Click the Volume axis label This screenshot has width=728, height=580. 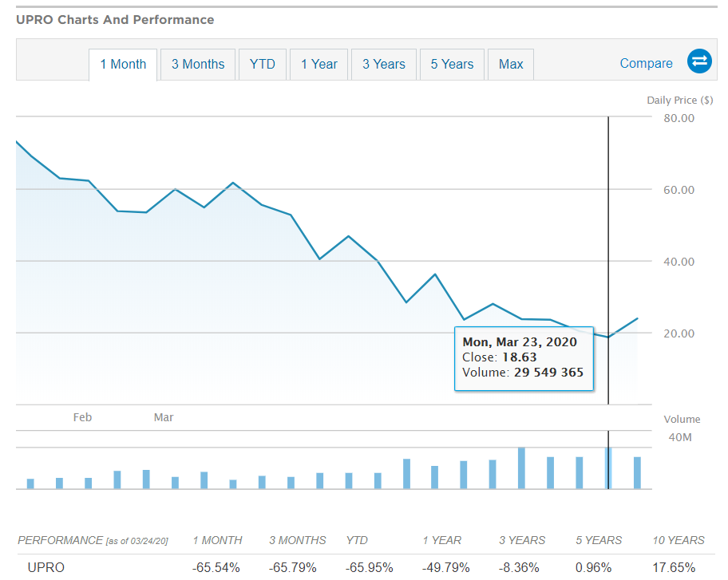click(x=682, y=419)
